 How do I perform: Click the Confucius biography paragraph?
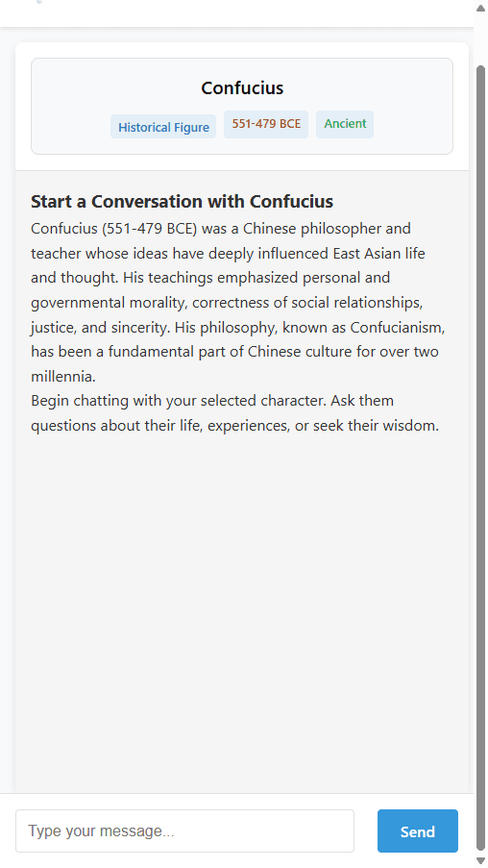click(x=238, y=302)
